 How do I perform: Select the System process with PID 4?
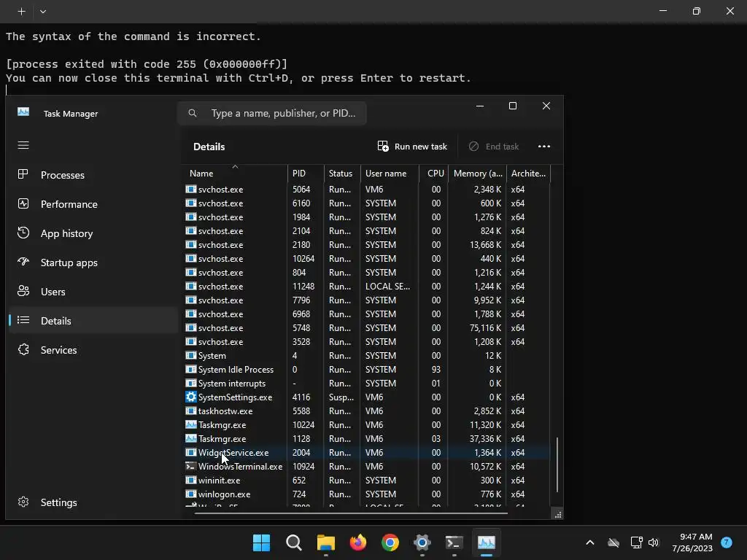pyautogui.click(x=366, y=356)
